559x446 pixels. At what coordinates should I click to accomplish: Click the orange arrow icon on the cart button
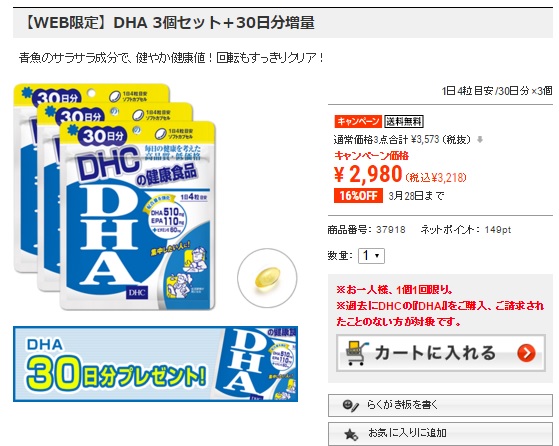pos(527,353)
